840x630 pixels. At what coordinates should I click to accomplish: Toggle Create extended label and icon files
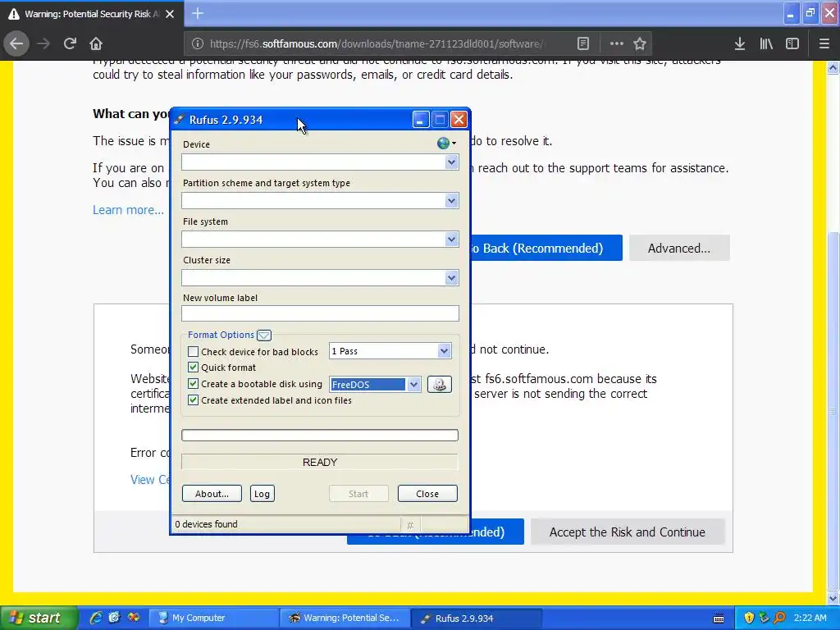193,400
